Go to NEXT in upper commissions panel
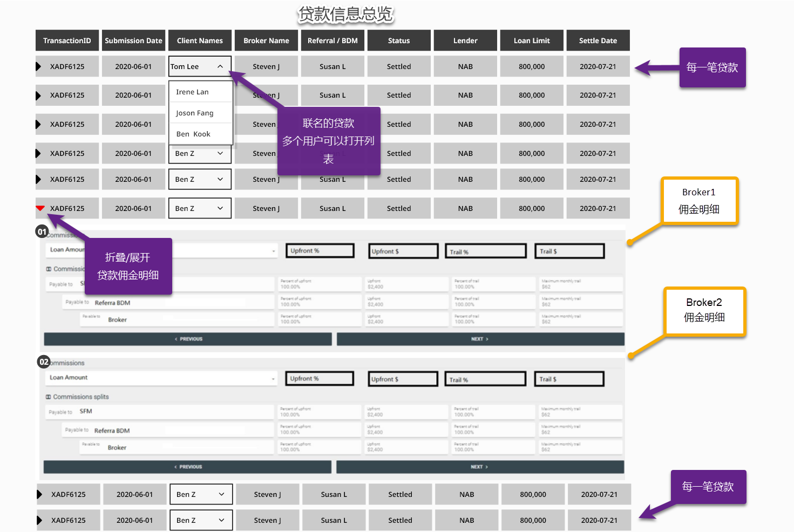Viewport: 794px width, 532px height. pos(480,339)
